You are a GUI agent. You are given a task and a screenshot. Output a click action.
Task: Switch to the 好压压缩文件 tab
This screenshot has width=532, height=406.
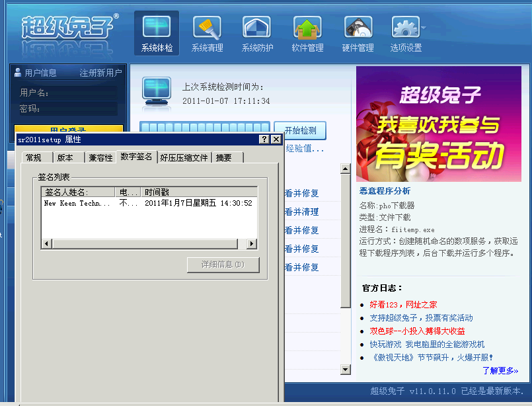184,157
